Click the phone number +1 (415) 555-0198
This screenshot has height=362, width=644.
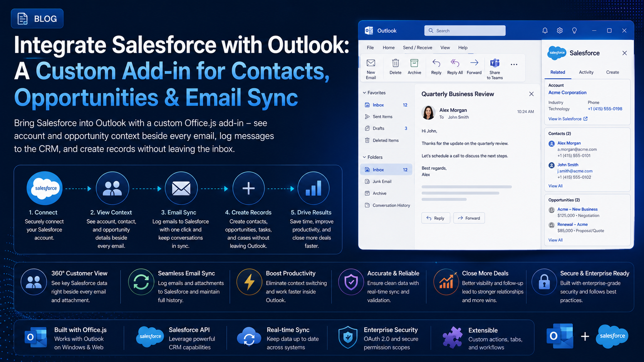[x=605, y=109]
